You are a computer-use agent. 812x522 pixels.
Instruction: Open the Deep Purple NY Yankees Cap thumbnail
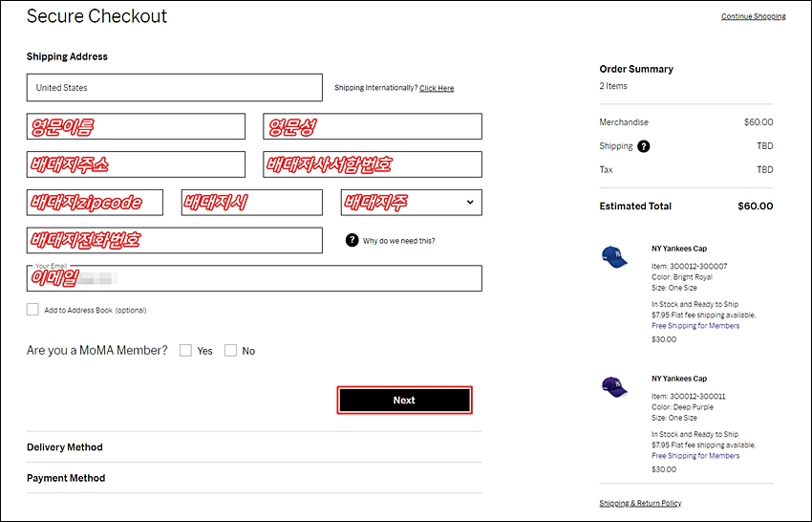614,387
